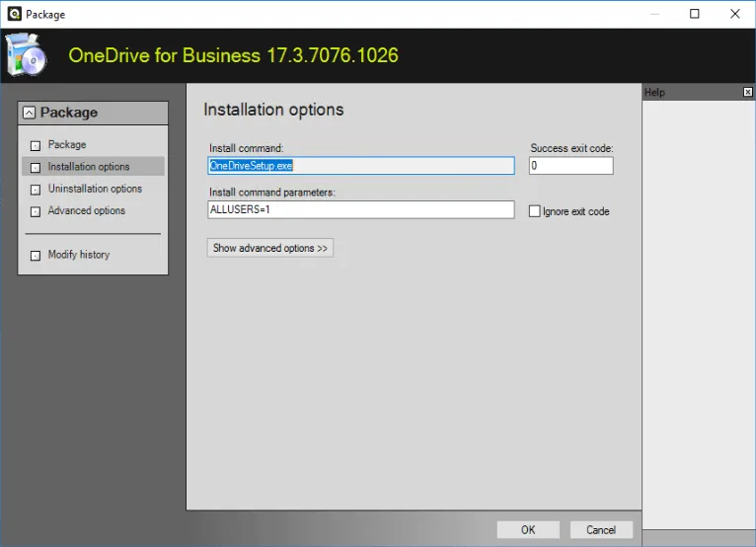
Task: Confirm with the OK button
Action: coord(528,529)
